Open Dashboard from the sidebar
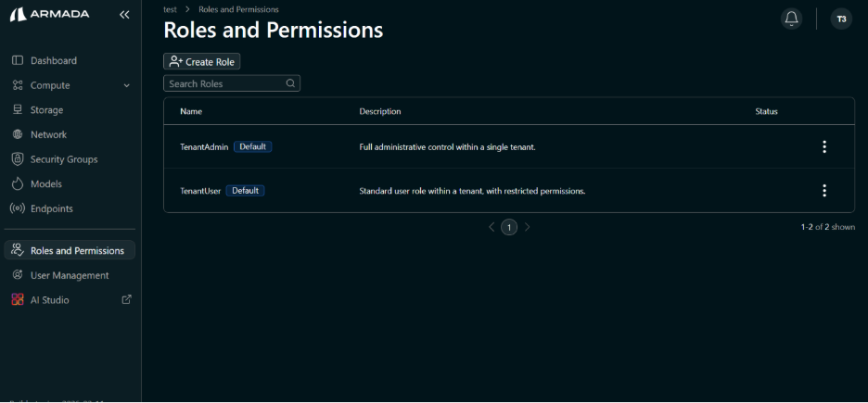Viewport: 868px width, 403px height. 53,60
